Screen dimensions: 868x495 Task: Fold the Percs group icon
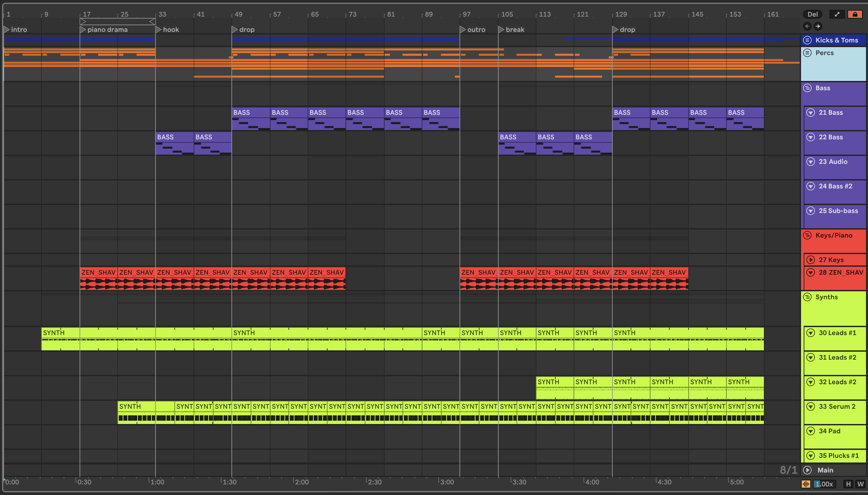808,53
